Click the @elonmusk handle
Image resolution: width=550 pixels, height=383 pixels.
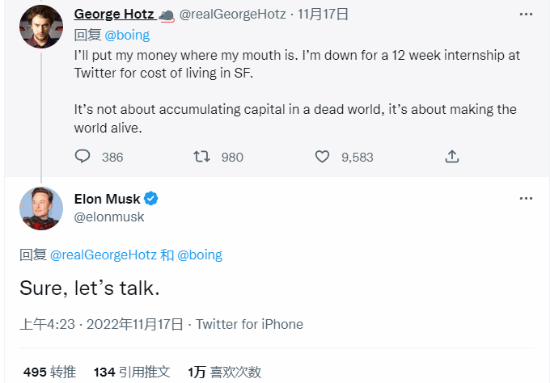pyautogui.click(x=109, y=217)
